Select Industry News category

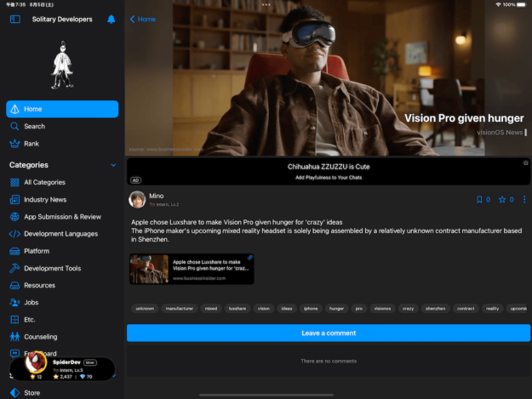coord(45,200)
